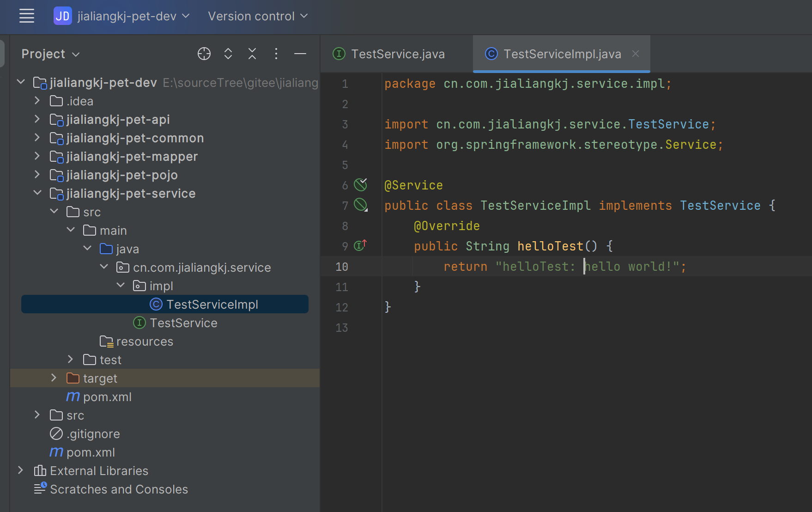The image size is (812, 512).
Task: Expand the .idea folder
Action: pos(37,101)
